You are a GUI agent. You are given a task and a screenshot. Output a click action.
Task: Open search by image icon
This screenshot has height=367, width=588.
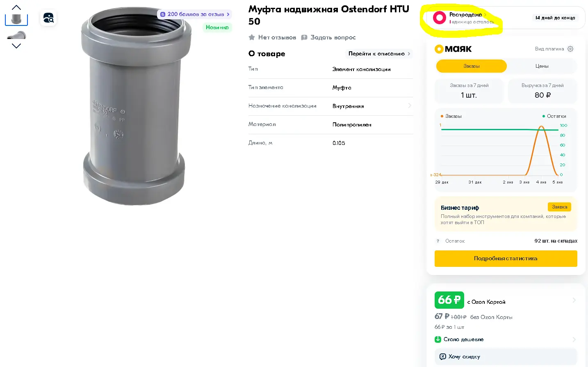(x=48, y=18)
